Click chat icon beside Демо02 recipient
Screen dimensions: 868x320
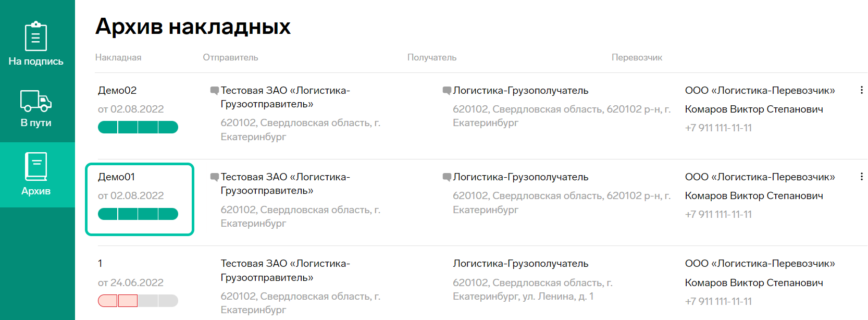[x=447, y=91]
